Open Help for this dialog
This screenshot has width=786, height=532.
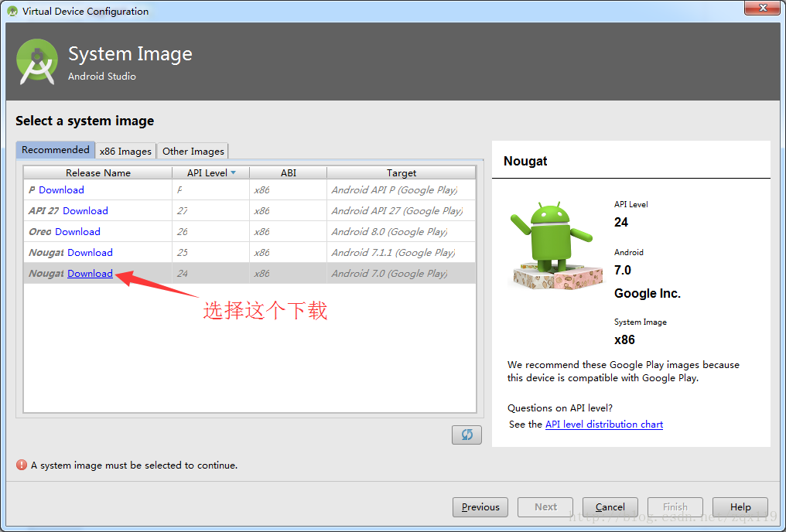point(740,507)
